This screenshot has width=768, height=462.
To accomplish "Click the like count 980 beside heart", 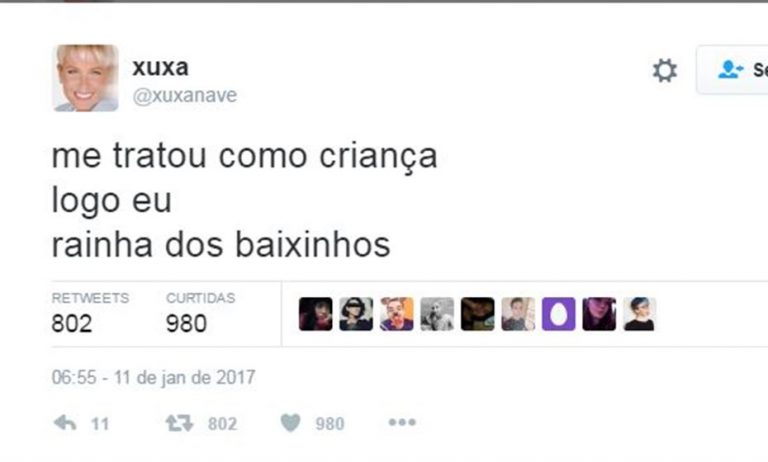I will (330, 424).
